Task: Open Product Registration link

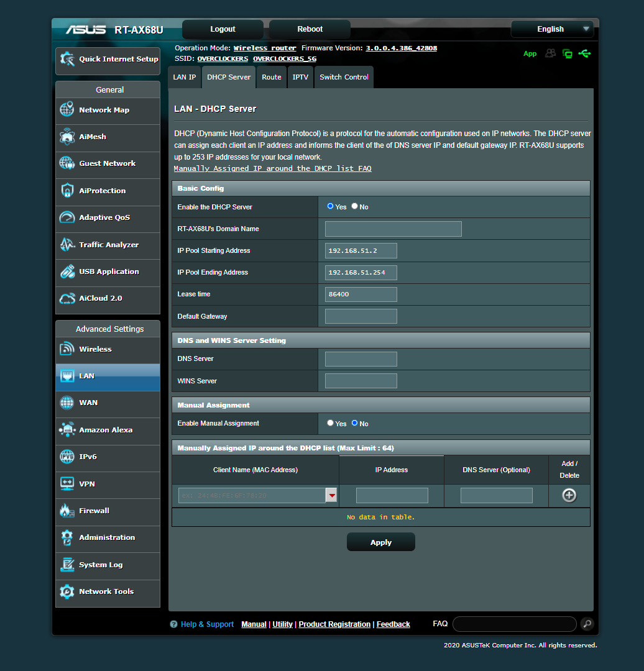Action: (x=334, y=624)
